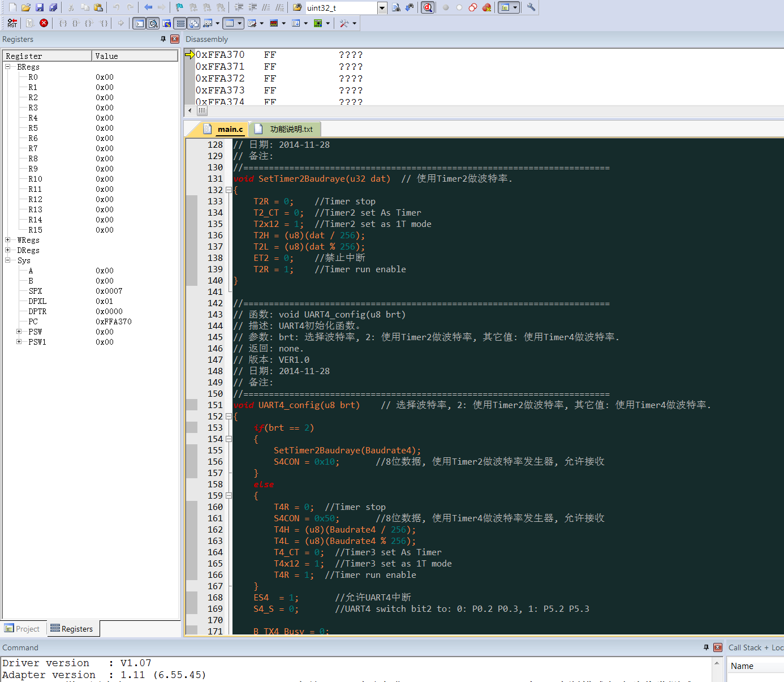Navigate backwards with the blue arrow
The height and width of the screenshot is (682, 784).
(148, 7)
